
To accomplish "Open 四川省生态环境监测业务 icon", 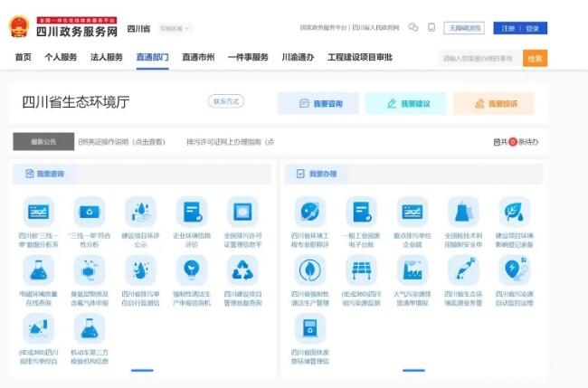I will 463,270.
